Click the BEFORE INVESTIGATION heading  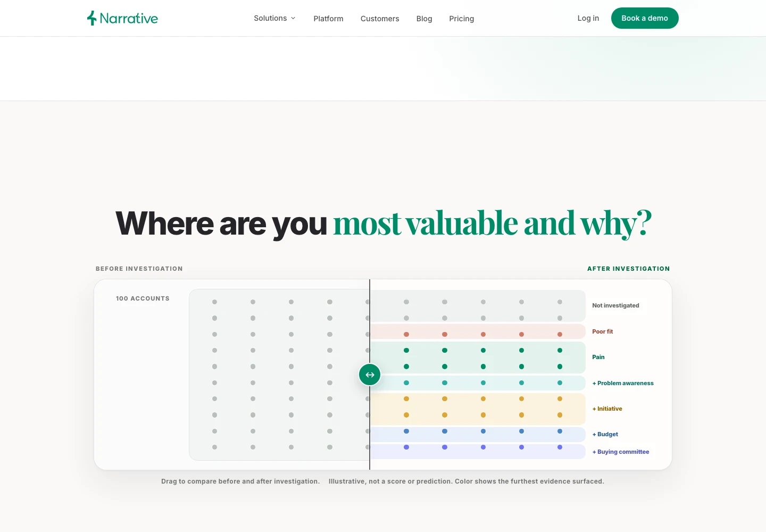139,269
